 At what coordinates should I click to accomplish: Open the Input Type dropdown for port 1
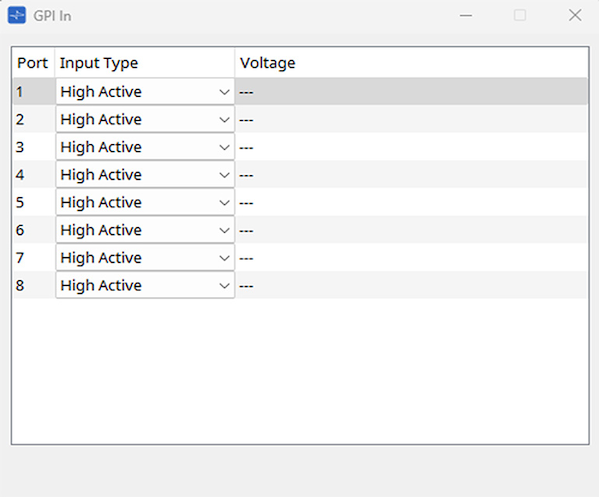click(x=145, y=92)
